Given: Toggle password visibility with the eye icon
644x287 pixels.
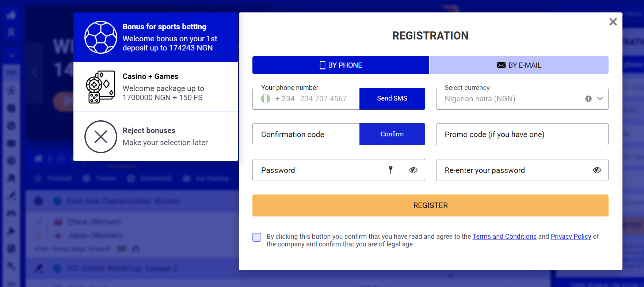Looking at the screenshot, I should 414,170.
